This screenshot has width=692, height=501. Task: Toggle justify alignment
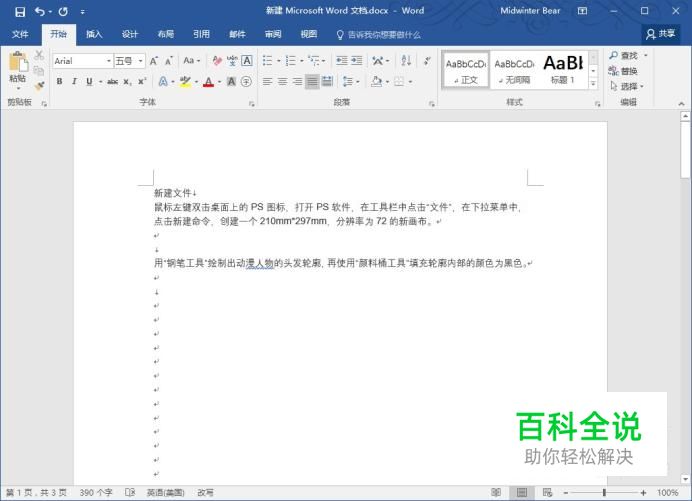pyautogui.click(x=312, y=81)
